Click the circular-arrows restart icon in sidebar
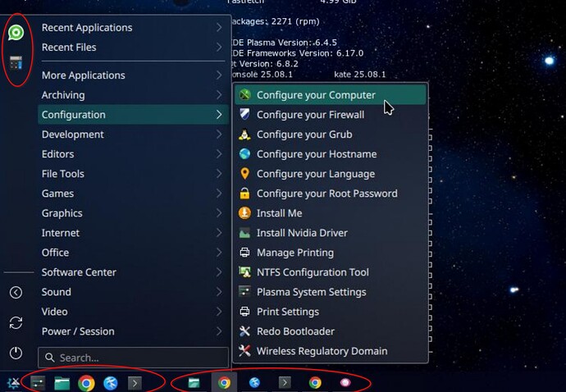 tap(16, 322)
